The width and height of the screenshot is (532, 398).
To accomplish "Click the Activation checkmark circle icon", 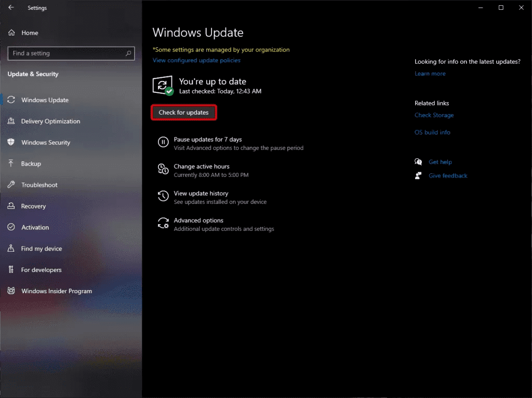I will (11, 227).
